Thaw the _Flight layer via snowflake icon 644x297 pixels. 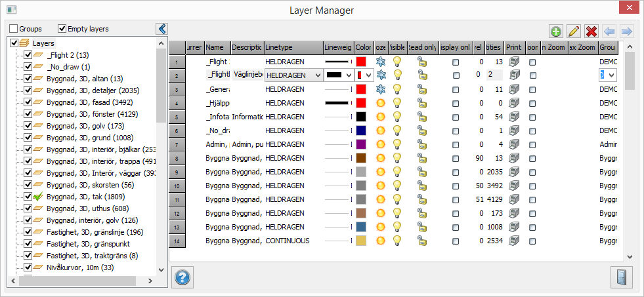click(381, 61)
